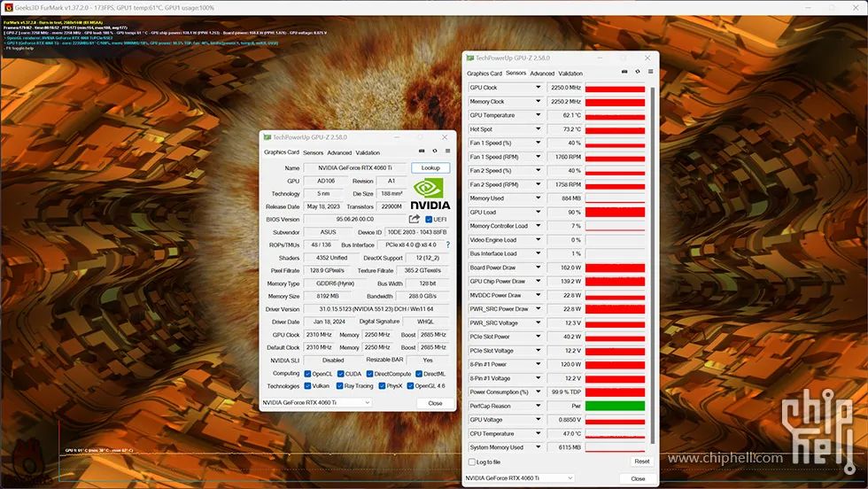
Task: Click the Reset button in Sensors window
Action: [x=641, y=462]
